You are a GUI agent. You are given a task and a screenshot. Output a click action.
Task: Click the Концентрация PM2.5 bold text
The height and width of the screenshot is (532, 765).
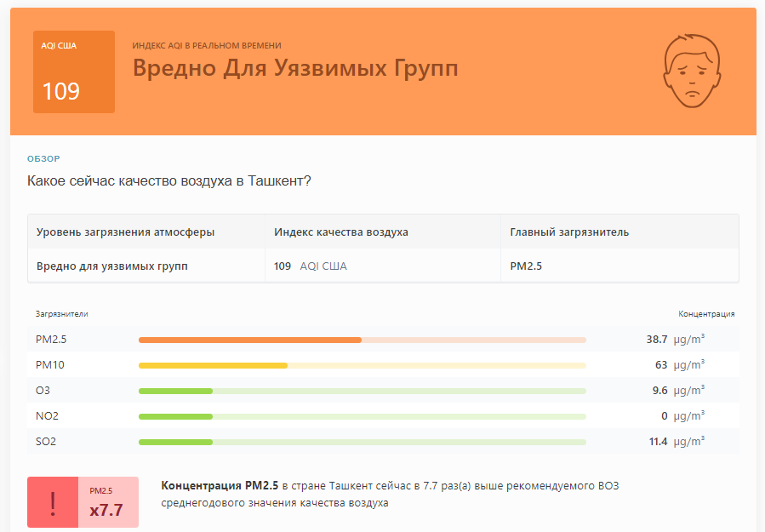pyautogui.click(x=220, y=486)
